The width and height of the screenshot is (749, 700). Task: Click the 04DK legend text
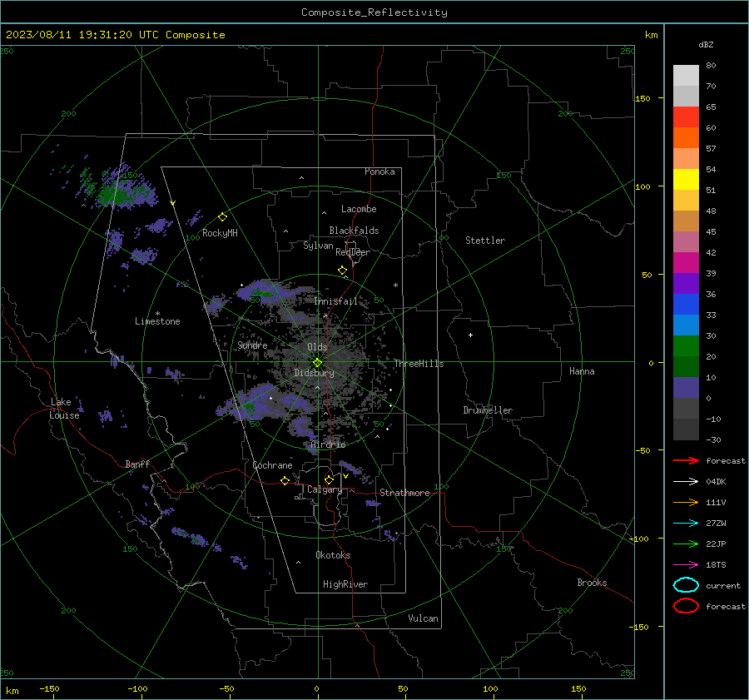click(716, 482)
